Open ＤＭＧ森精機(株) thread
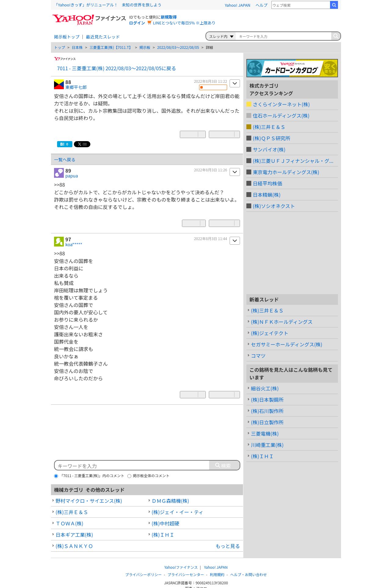 [170, 501]
